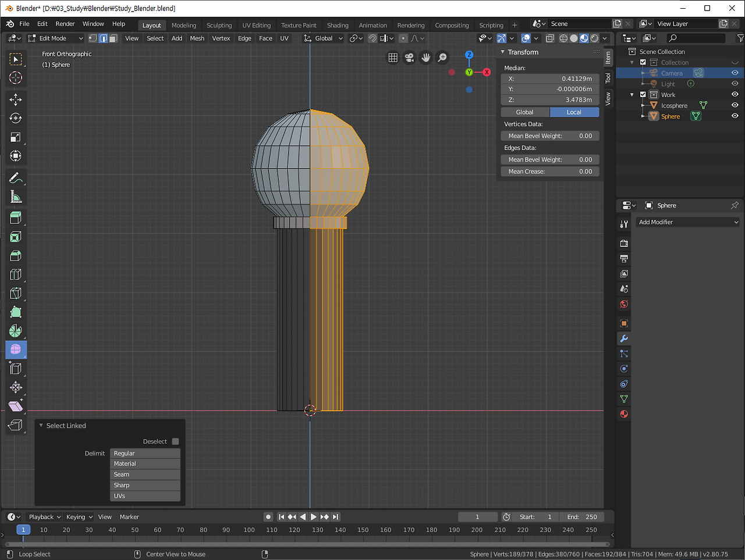Activate the Annotate pencil tool
This screenshot has width=745, height=560.
pos(16,179)
